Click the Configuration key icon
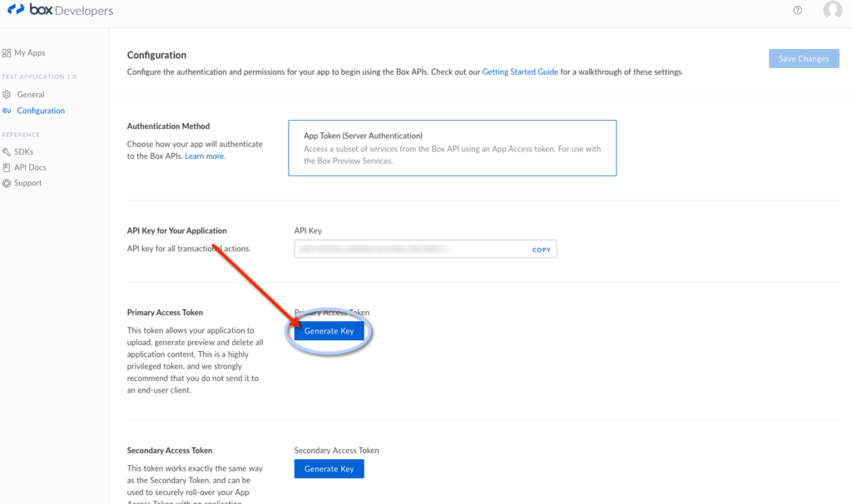This screenshot has width=852, height=504. pyautogui.click(x=7, y=111)
